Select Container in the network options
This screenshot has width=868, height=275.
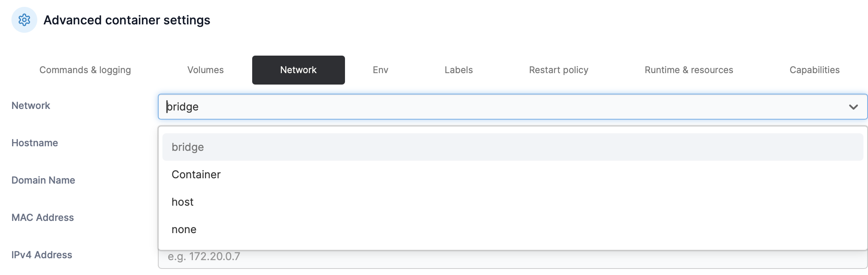196,174
